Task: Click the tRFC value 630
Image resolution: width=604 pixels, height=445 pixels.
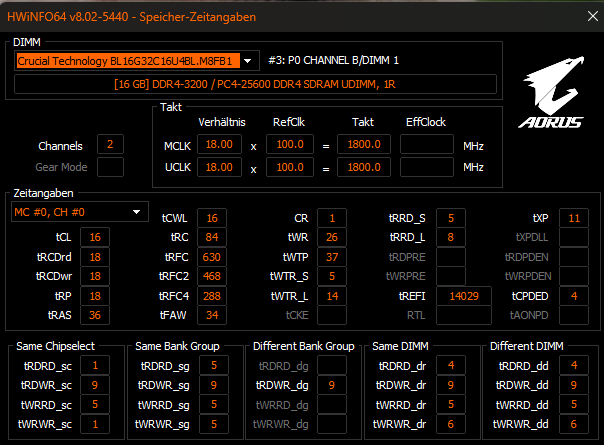Action: pos(212,257)
